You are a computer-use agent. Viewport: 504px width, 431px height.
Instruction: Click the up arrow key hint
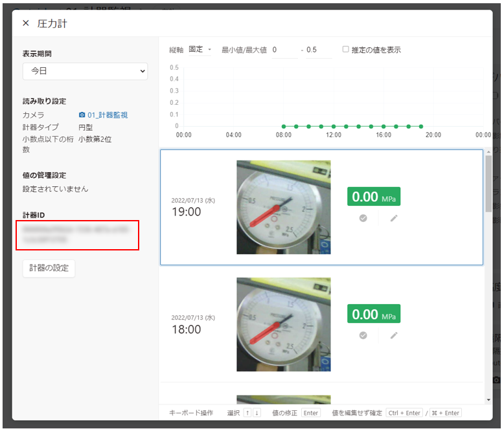247,413
